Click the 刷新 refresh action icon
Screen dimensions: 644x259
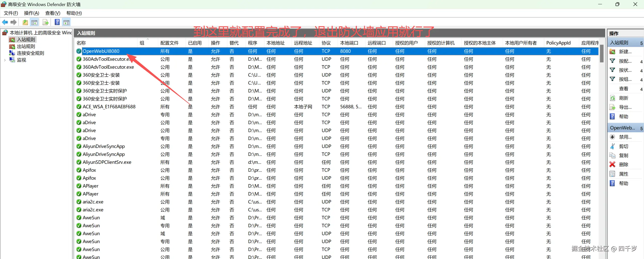[x=613, y=98]
